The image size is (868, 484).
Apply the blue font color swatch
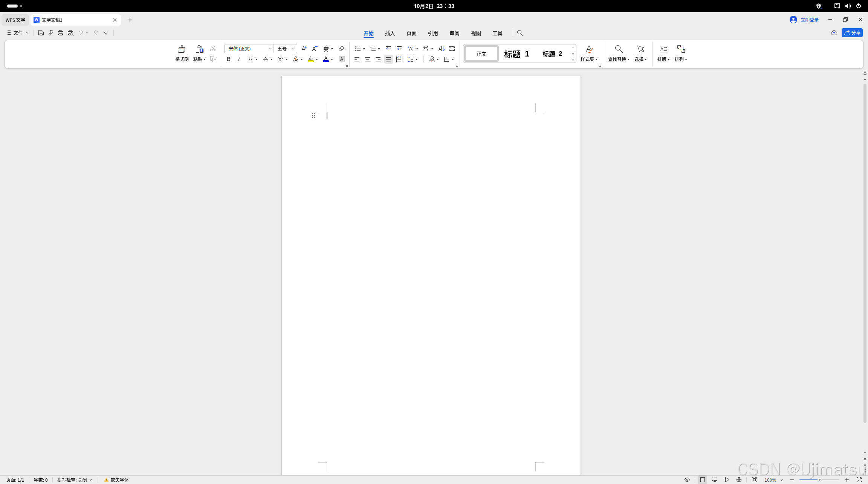tap(326, 59)
